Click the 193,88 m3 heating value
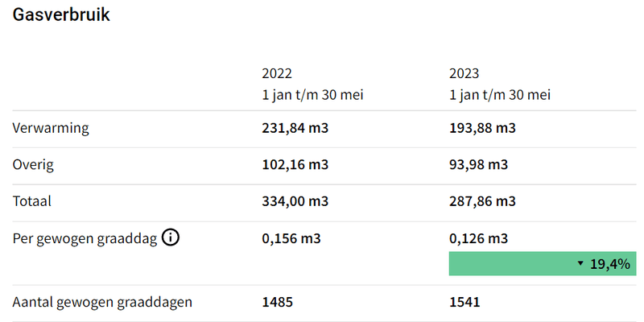The width and height of the screenshot is (644, 322). [482, 127]
